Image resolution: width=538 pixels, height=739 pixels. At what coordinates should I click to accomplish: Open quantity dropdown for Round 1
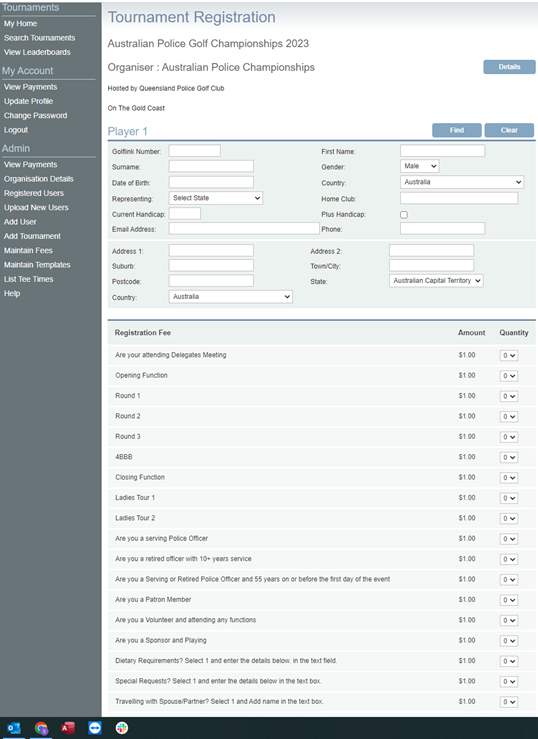pos(509,396)
